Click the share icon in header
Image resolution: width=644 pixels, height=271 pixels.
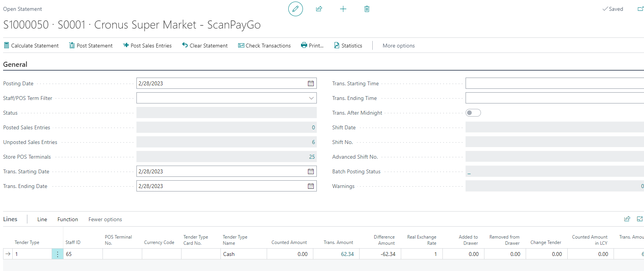[319, 9]
